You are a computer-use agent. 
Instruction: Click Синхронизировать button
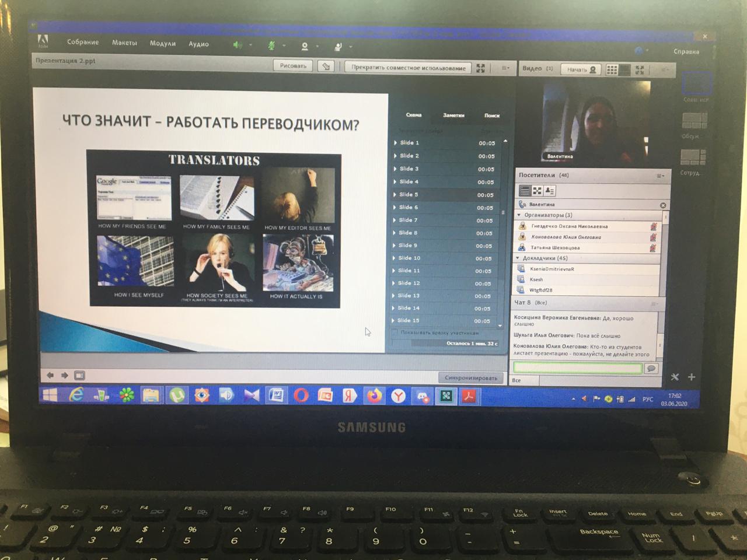tap(471, 378)
